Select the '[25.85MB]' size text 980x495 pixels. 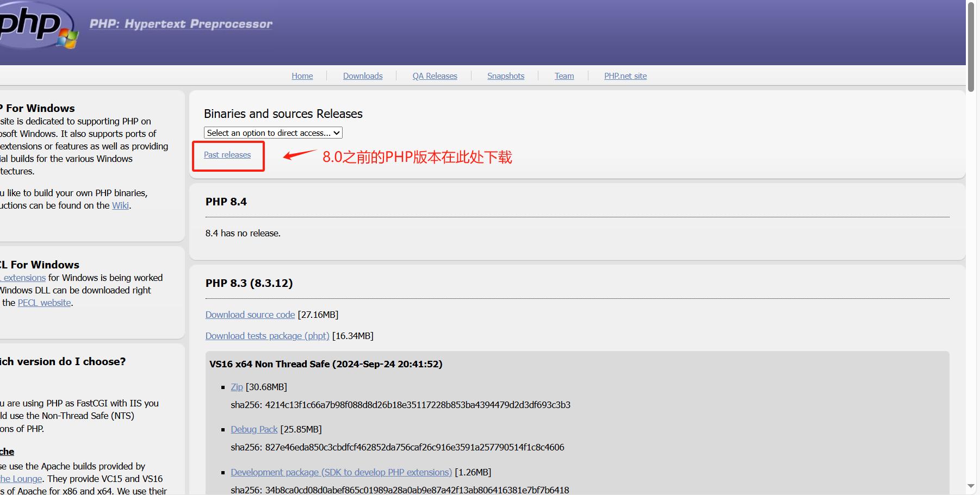point(301,429)
